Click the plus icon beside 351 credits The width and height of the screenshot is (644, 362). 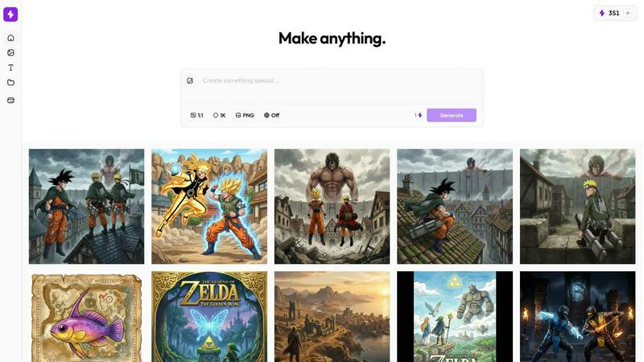click(x=628, y=13)
